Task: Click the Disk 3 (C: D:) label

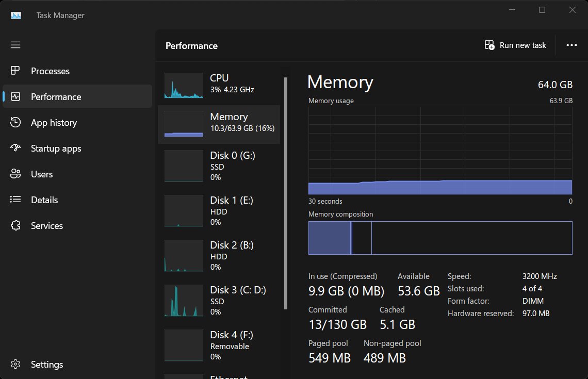Action: (x=238, y=290)
